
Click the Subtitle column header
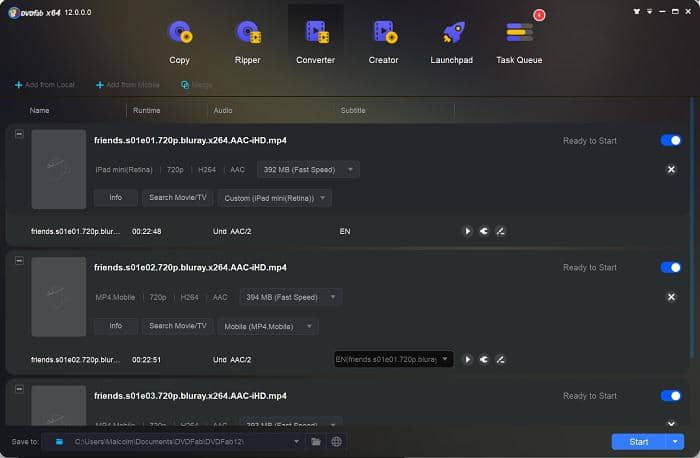[353, 110]
